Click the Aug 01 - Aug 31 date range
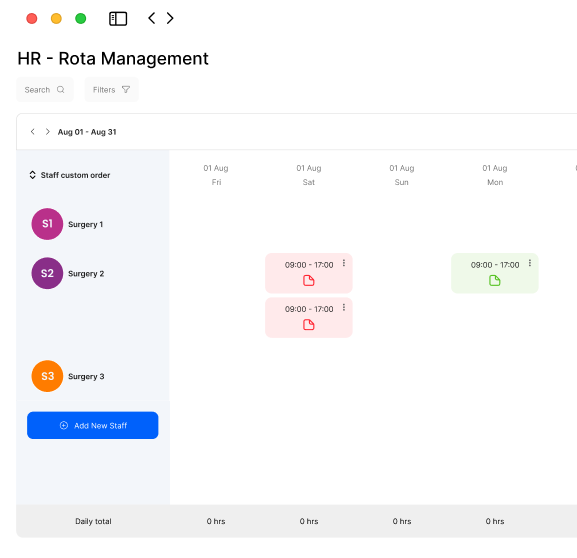The width and height of the screenshot is (577, 558). (x=87, y=132)
